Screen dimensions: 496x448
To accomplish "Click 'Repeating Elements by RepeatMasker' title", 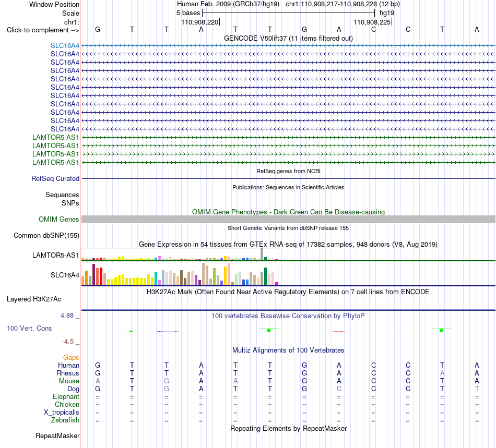I will (x=288, y=428).
